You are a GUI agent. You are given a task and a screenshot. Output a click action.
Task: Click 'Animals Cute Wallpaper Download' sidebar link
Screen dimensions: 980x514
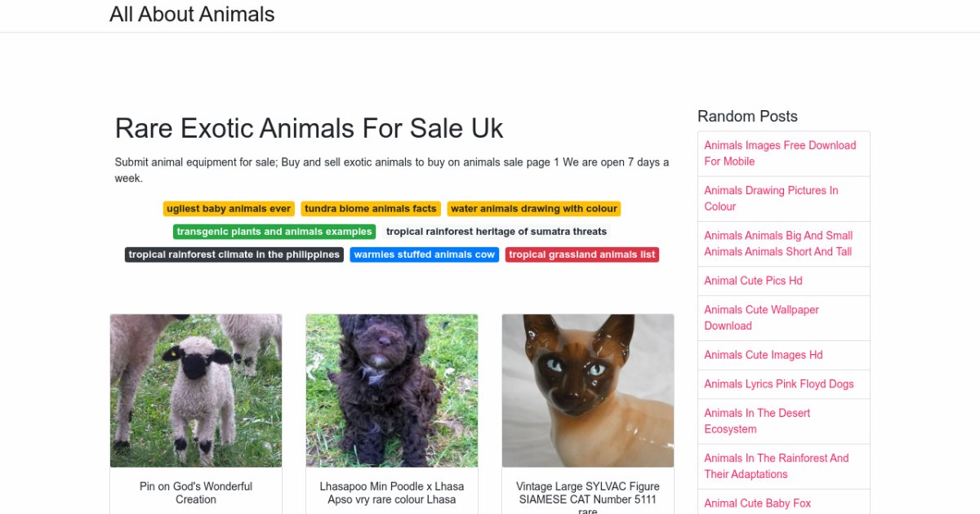tap(761, 317)
